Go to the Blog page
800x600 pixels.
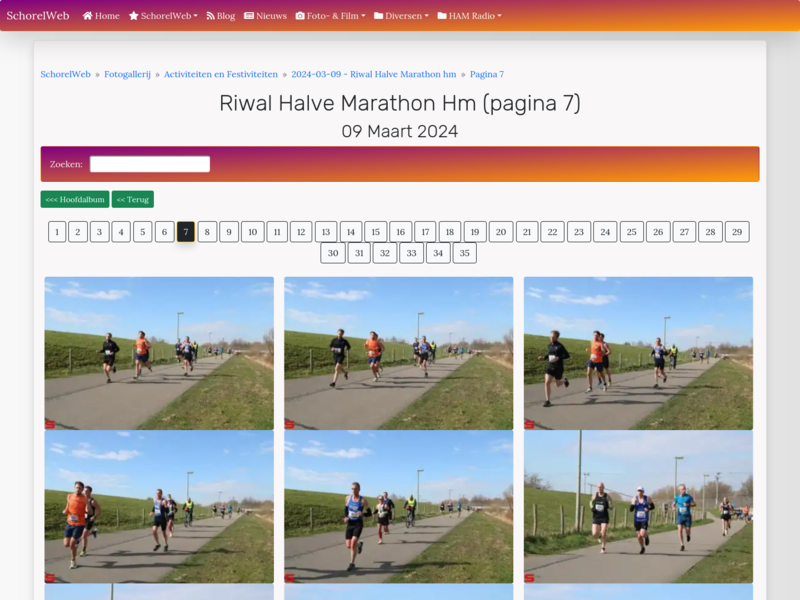(220, 16)
